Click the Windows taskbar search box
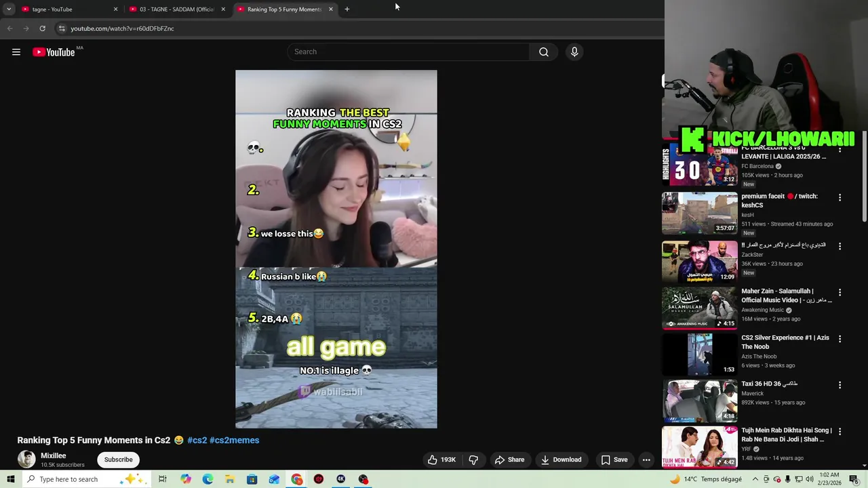The image size is (868, 488). coord(85,479)
